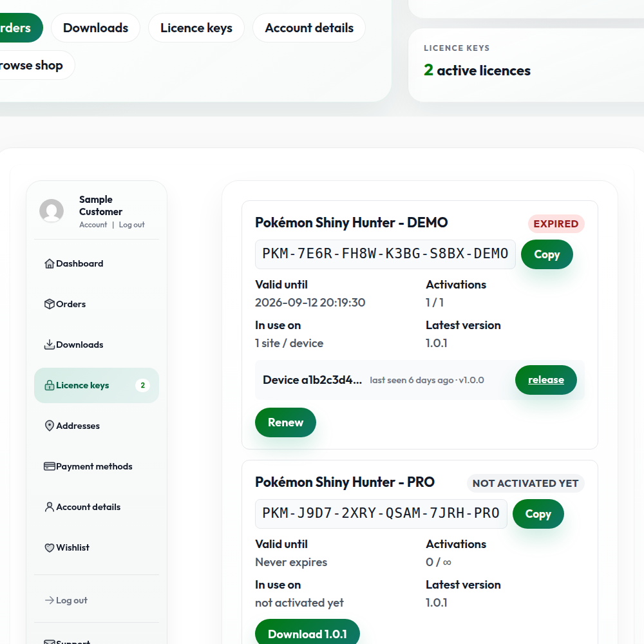Click the Orders box icon in sidebar
Image resolution: width=644 pixels, height=644 pixels.
50,304
